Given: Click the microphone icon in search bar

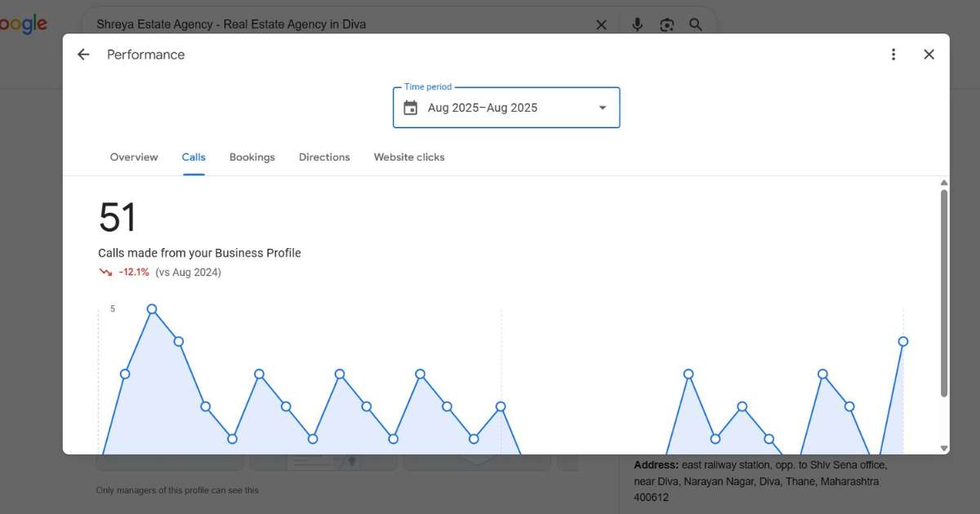Looking at the screenshot, I should (x=637, y=24).
